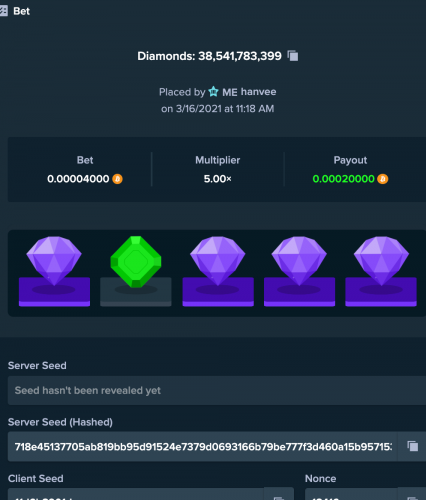Click the Diamonds: 38,541,783,399 title
This screenshot has width=426, height=500.
[209, 56]
